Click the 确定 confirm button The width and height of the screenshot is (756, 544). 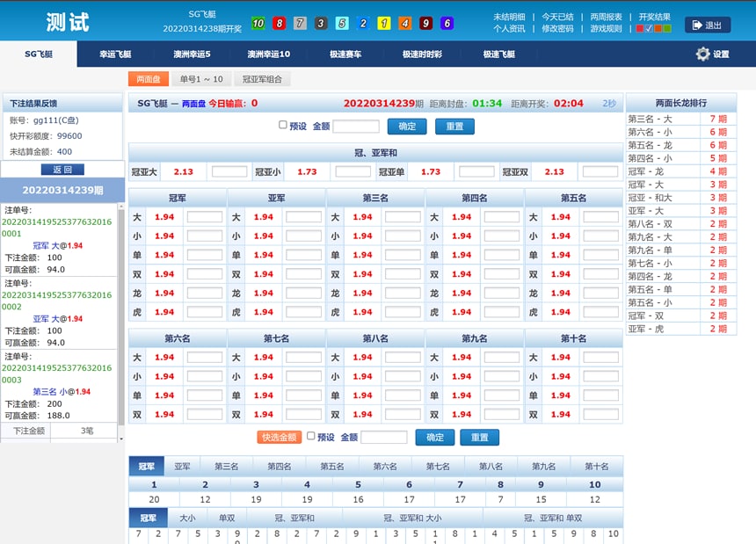click(x=407, y=126)
